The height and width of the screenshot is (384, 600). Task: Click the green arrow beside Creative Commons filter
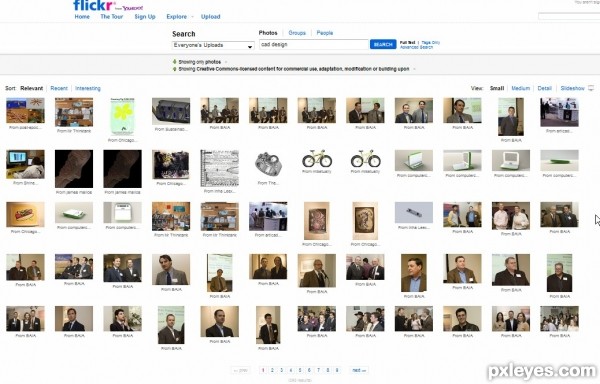click(175, 69)
